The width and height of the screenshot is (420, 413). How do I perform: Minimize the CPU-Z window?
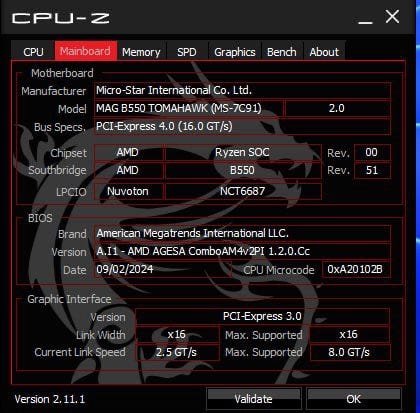(365, 19)
